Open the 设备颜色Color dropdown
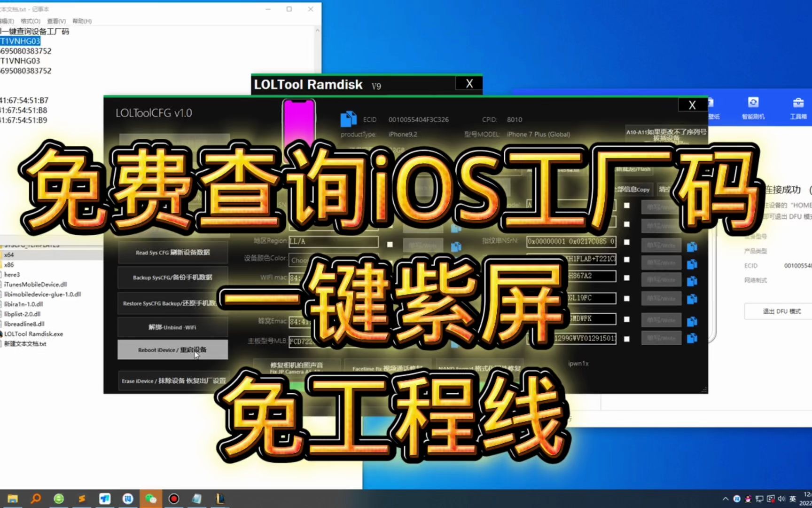This screenshot has height=508, width=812. click(x=334, y=260)
